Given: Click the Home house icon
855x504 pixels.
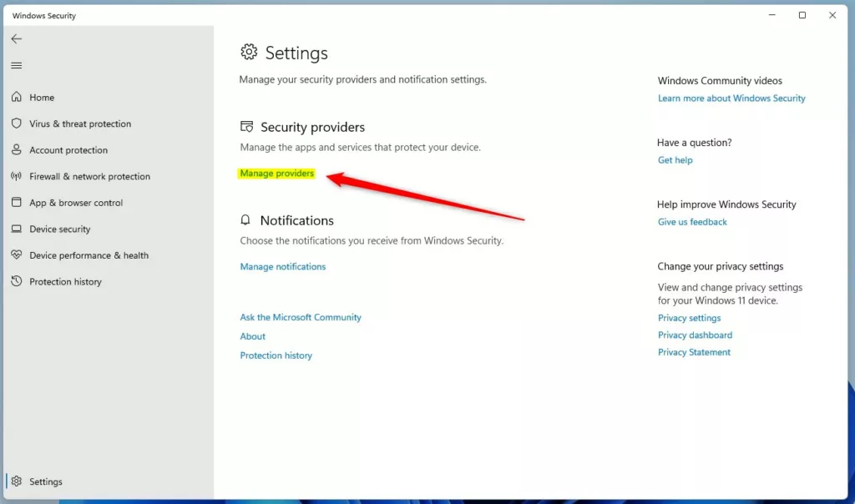Looking at the screenshot, I should point(17,98).
